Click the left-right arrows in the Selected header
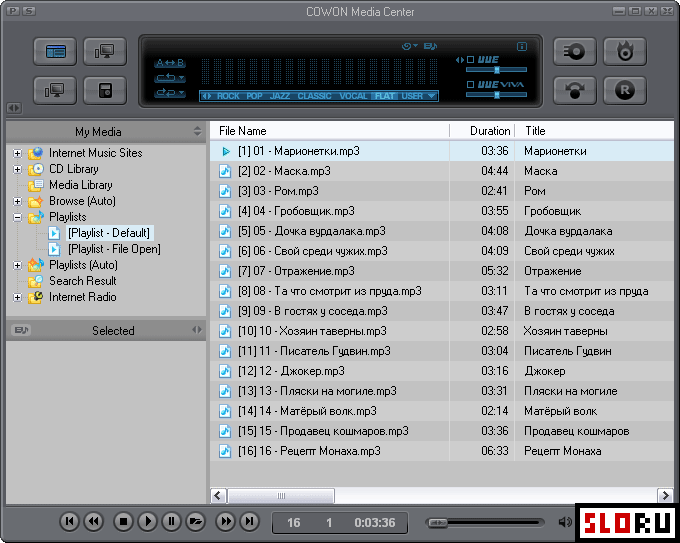680x543 pixels. pyautogui.click(x=196, y=330)
